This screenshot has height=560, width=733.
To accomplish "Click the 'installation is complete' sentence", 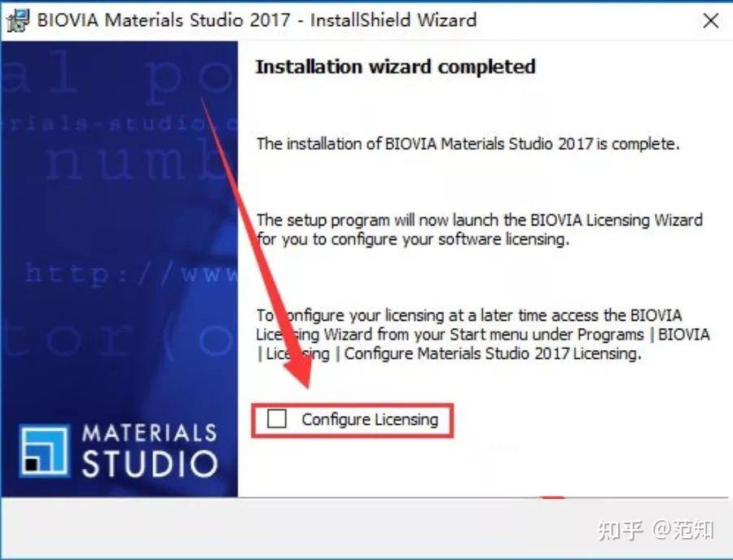I will coord(467,143).
